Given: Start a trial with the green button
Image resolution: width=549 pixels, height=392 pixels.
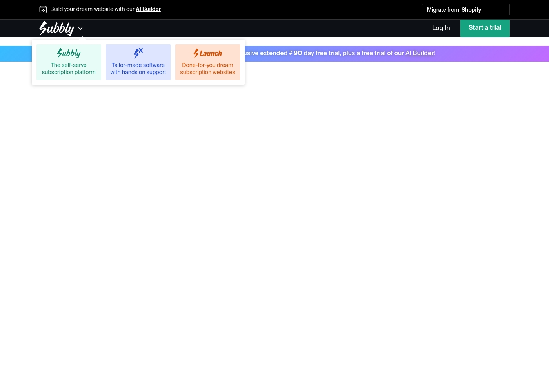Looking at the screenshot, I should point(485,28).
